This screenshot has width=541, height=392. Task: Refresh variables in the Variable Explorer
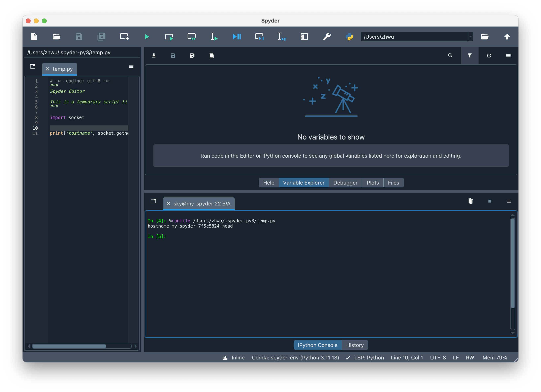[x=489, y=55]
